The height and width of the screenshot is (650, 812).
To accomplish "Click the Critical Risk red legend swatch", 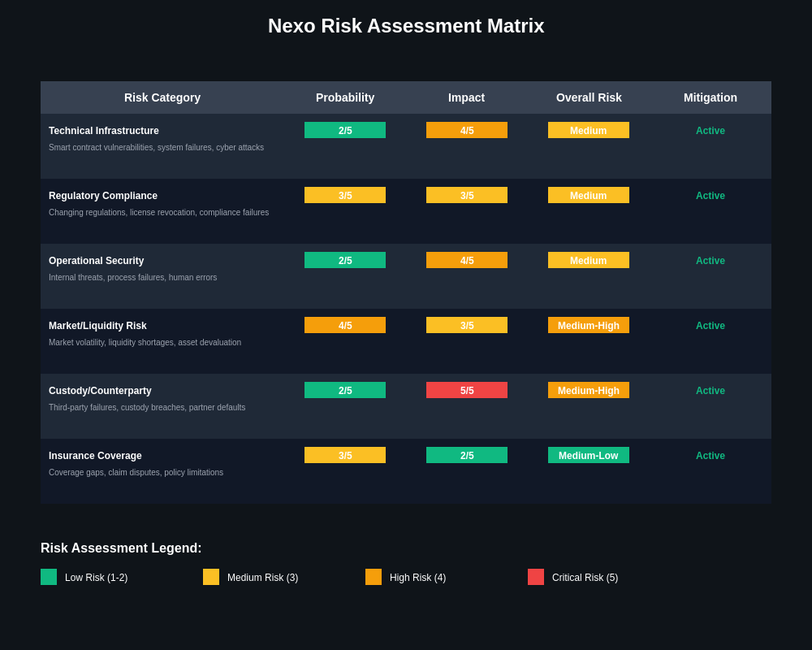I will [x=536, y=577].
